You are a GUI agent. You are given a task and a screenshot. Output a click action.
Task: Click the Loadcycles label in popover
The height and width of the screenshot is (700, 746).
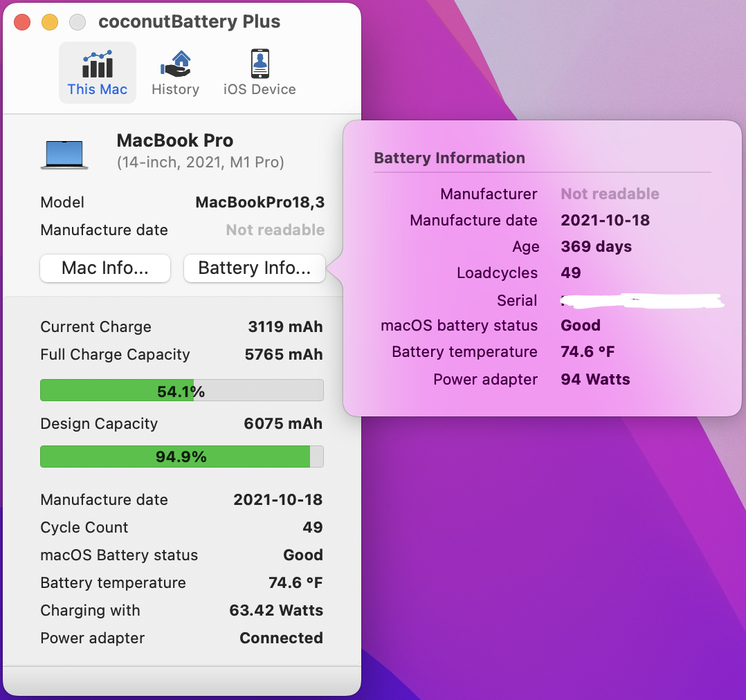(x=497, y=273)
